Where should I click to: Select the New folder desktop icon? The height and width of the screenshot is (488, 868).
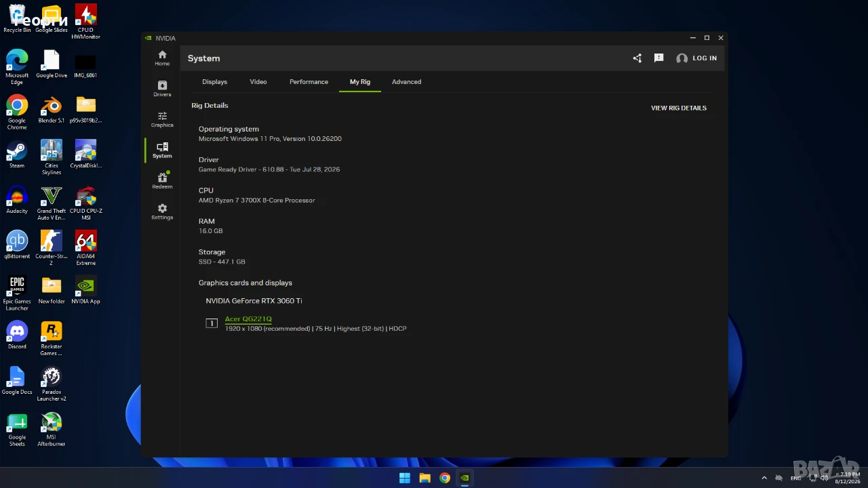(52, 291)
